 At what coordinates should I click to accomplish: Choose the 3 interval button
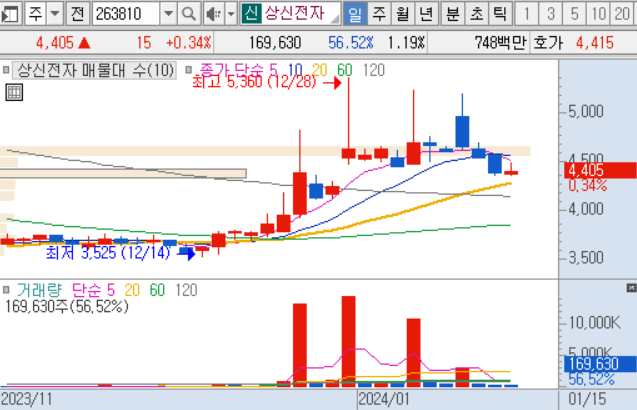[x=550, y=14]
